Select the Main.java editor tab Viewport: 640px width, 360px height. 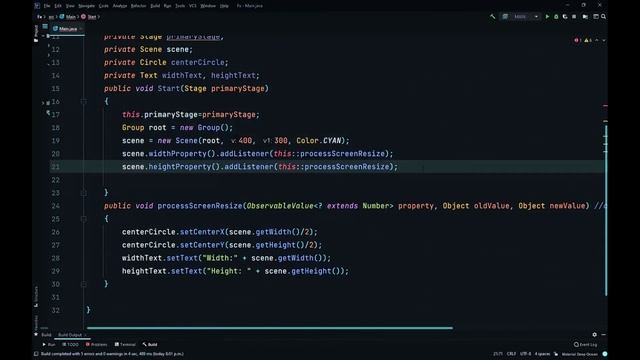67,29
